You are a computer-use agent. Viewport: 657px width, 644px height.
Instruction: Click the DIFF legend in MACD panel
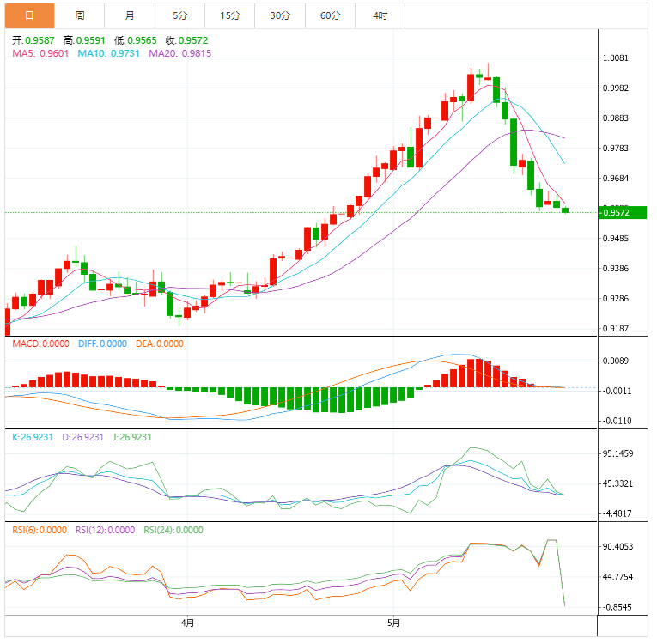(x=100, y=343)
